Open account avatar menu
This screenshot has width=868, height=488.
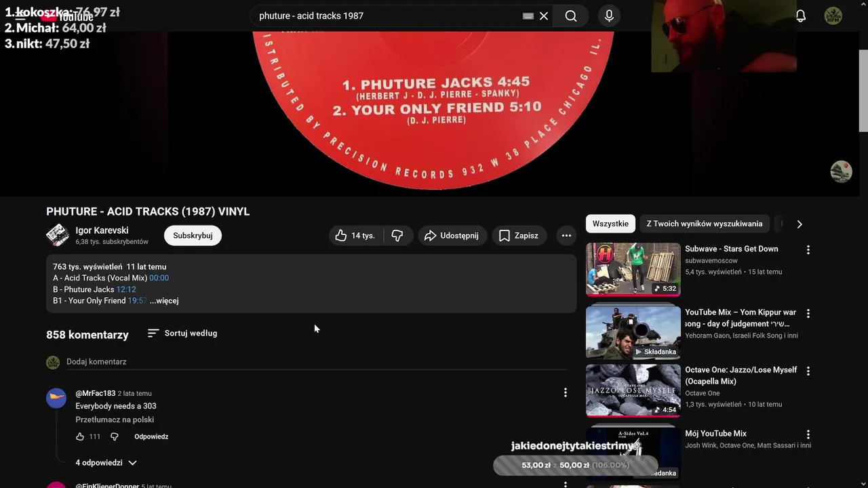[833, 16]
